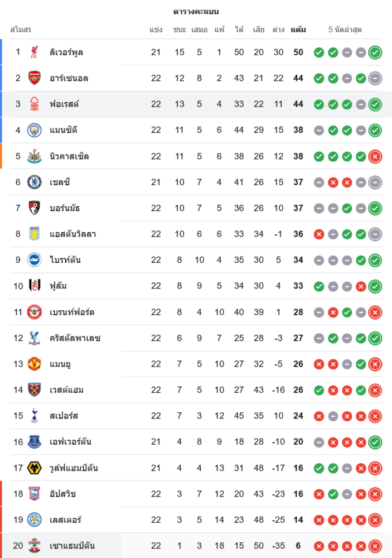Image resolution: width=392 pixels, height=558 pixels.
Task: Click the Wolverhampton wolf crest icon
Action: (x=35, y=468)
